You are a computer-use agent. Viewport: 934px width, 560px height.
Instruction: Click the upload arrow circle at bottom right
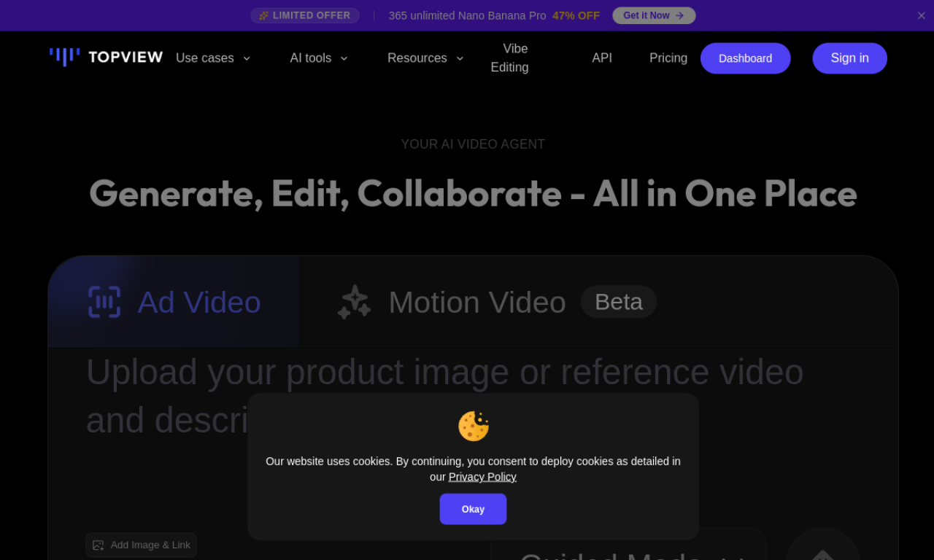pos(822,552)
